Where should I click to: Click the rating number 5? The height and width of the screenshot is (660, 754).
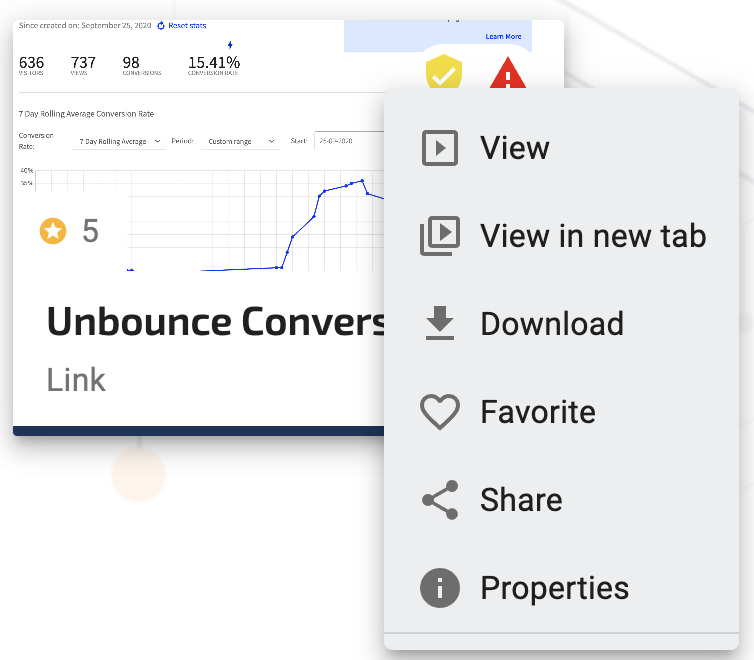tap(90, 231)
